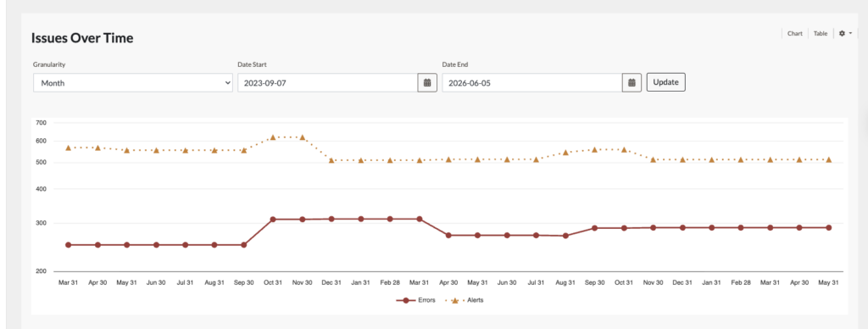Click the 500 y-axis label
The image size is (868, 329).
42,163
